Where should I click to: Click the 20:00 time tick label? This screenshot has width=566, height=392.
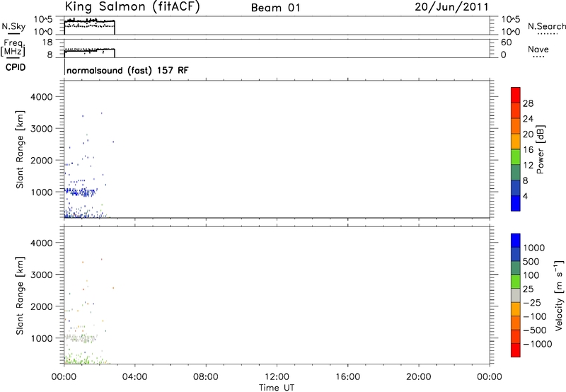(419, 377)
